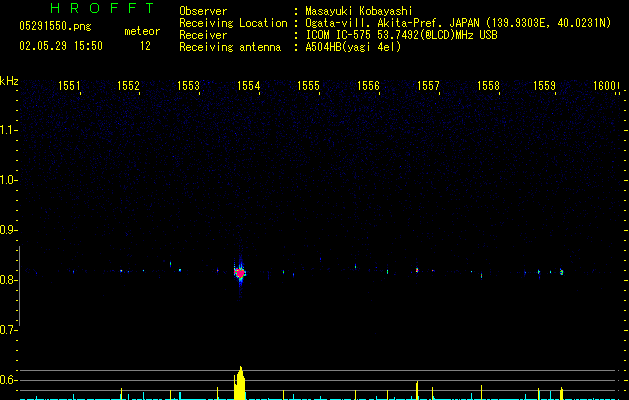The height and width of the screenshot is (400, 629).
Task: Click the 0.7 kHz frequency label
Action: (8, 330)
